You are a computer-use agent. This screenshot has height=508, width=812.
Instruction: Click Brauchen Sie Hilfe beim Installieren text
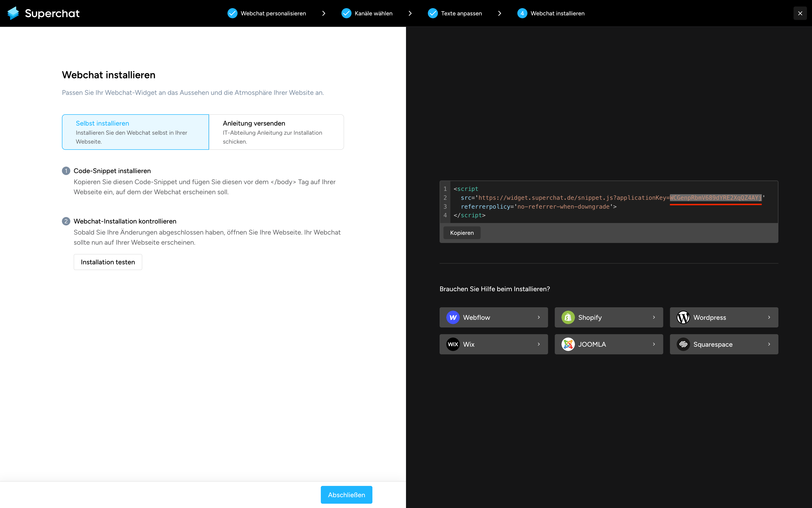[x=495, y=289]
